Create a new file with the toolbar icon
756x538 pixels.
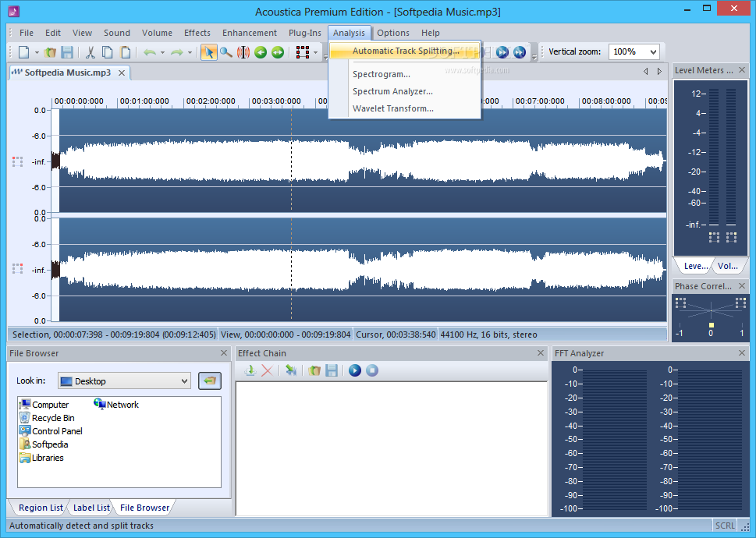[x=23, y=52]
